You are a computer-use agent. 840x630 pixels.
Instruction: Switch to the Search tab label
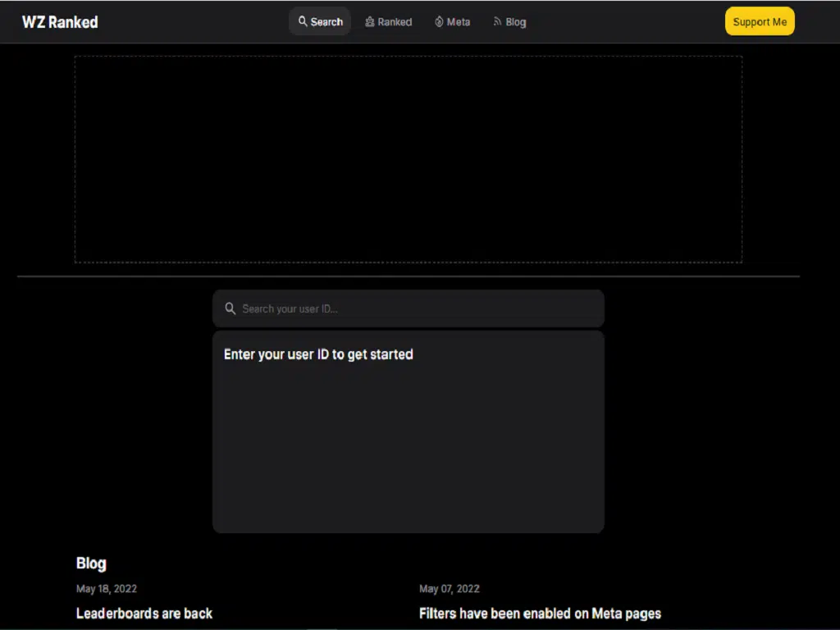pyautogui.click(x=326, y=22)
